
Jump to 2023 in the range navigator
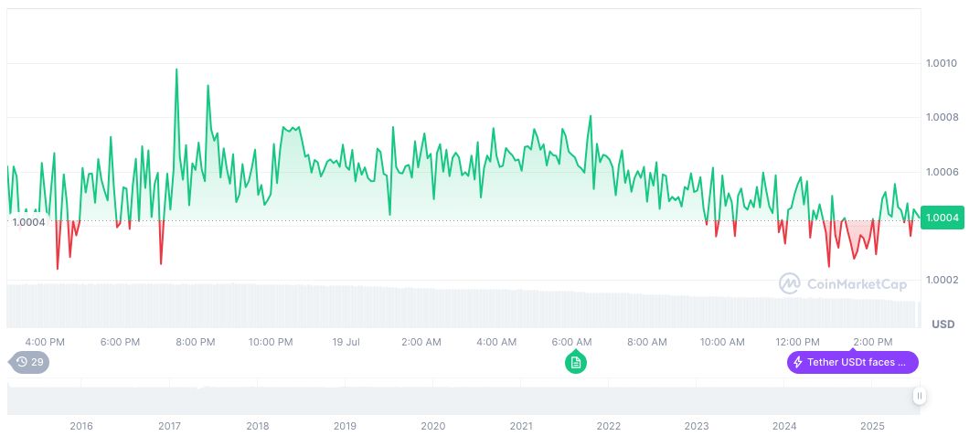[x=697, y=426]
